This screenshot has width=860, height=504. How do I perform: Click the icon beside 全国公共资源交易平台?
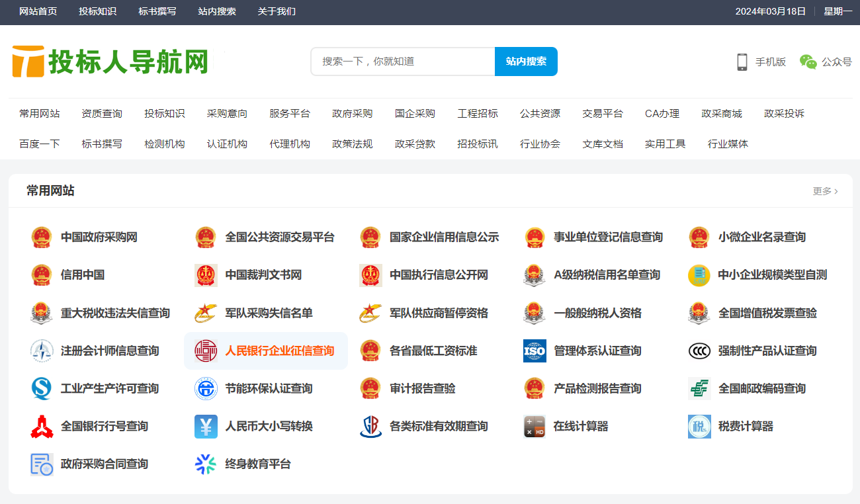pos(206,237)
